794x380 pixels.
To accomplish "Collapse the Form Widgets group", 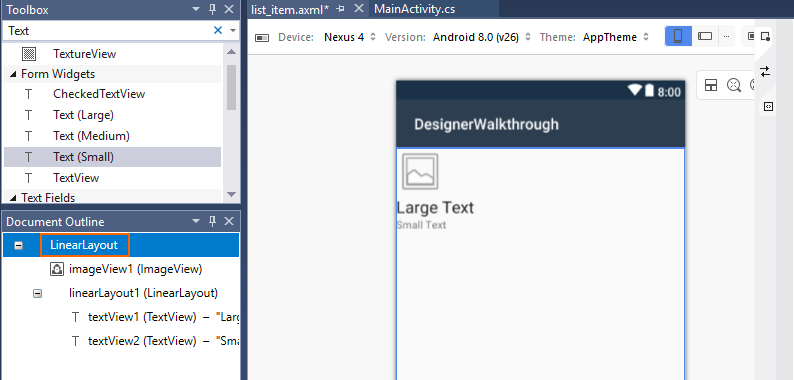I will [12, 74].
